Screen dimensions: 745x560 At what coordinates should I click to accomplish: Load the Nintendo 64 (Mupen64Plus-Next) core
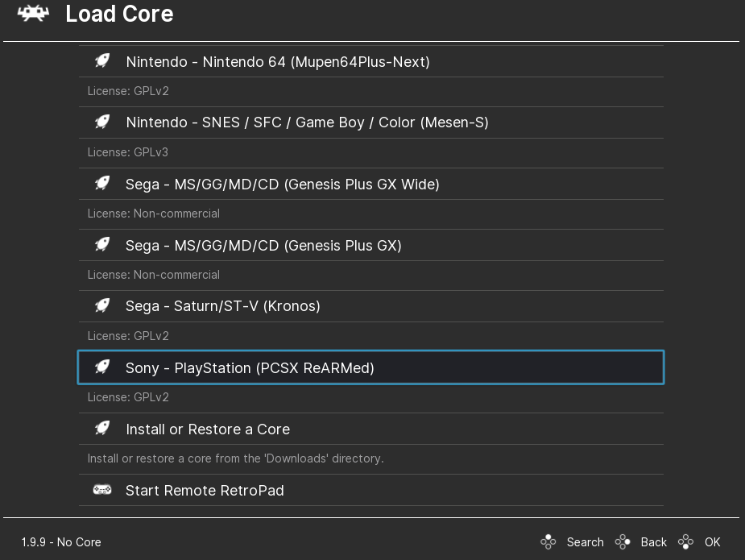click(x=278, y=61)
